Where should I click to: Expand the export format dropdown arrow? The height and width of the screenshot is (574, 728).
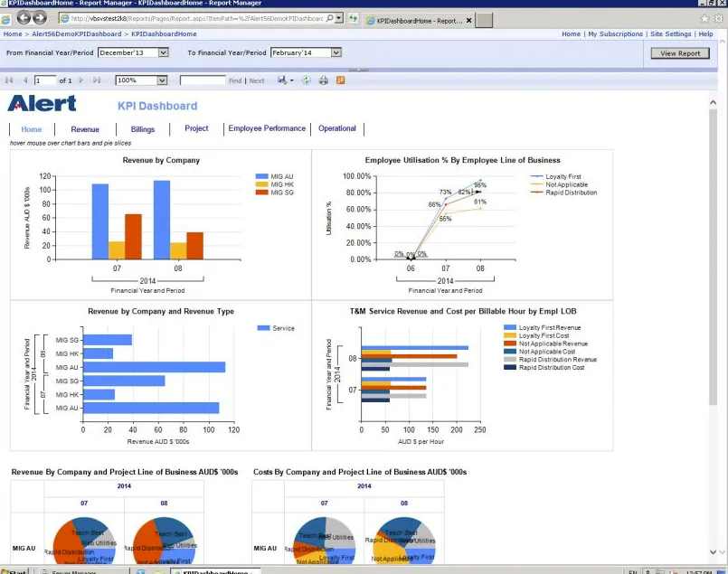pos(291,80)
